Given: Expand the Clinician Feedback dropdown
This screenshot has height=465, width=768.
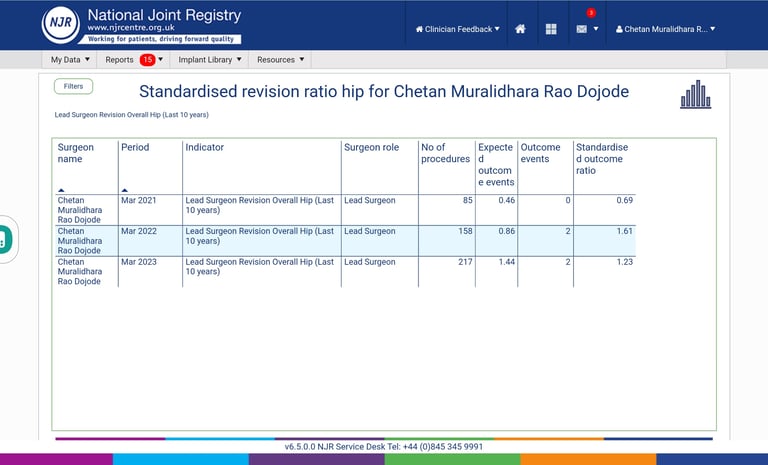Looking at the screenshot, I should coord(457,29).
